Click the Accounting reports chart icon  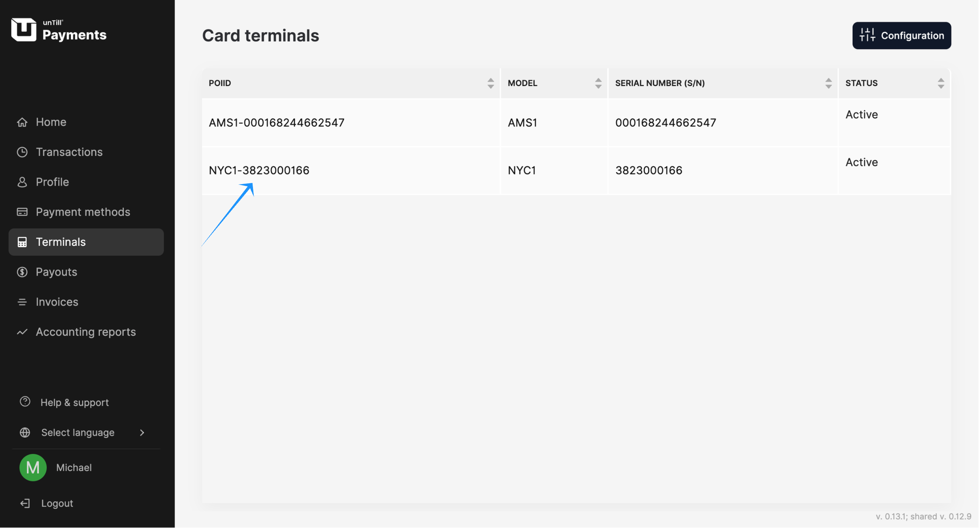[22, 332]
